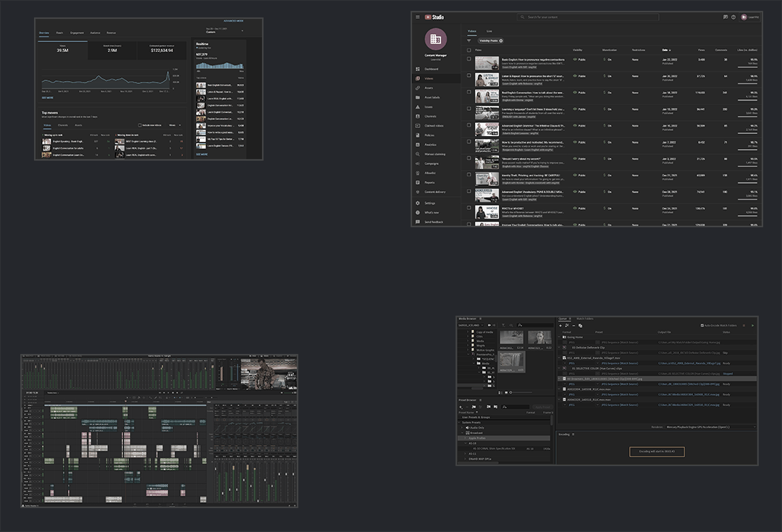Screen dimensions: 782x532
Task: Click the Duplicate icon in Queue toolbar
Action: tap(580, 326)
